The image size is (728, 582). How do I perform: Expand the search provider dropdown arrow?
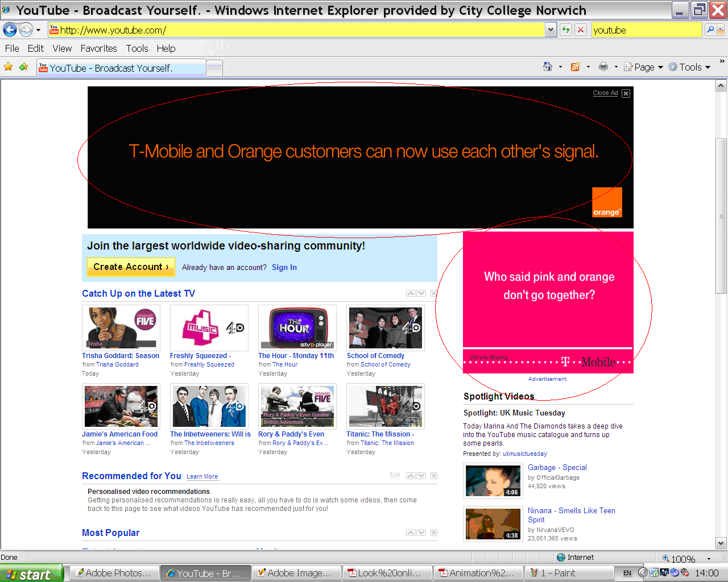(721, 30)
